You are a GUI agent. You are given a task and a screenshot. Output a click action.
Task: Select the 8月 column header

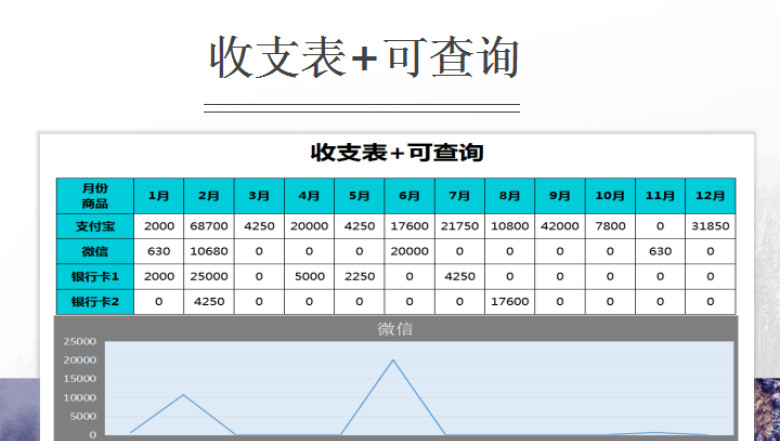coord(510,196)
